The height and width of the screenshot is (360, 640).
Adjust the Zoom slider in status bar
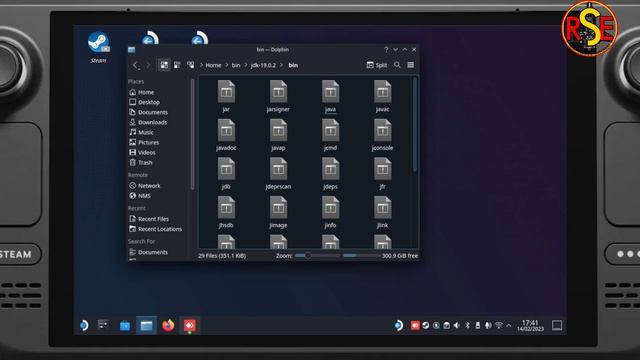(x=318, y=256)
